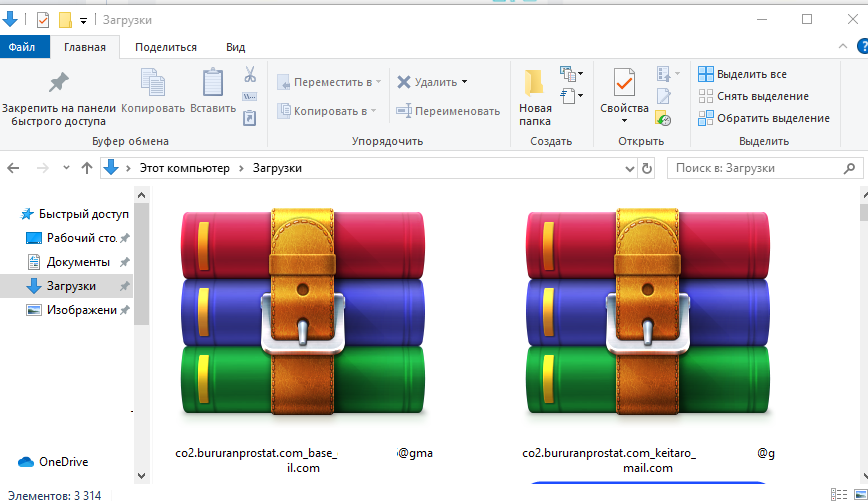Switch to the Вид ribbon tab
This screenshot has width=868, height=504.
coord(235,47)
